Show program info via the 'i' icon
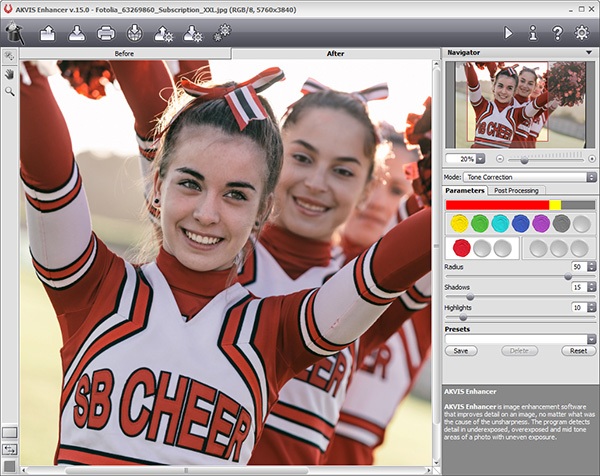 tap(533, 33)
